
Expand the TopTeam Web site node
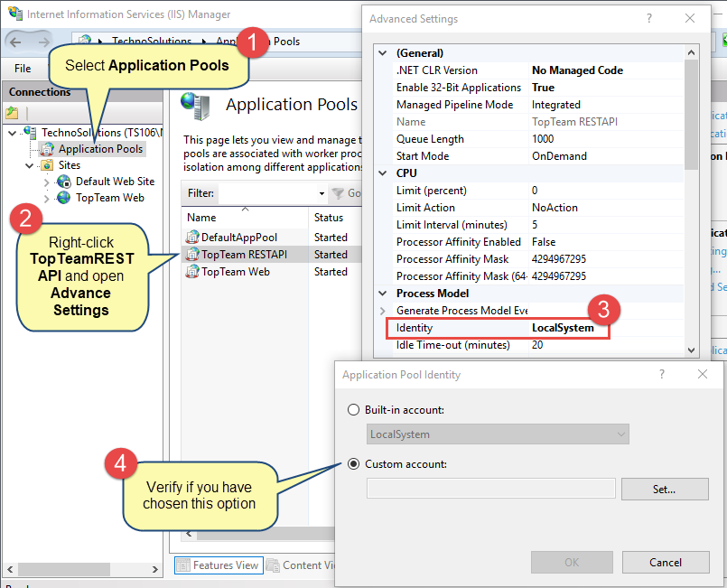tap(46, 199)
